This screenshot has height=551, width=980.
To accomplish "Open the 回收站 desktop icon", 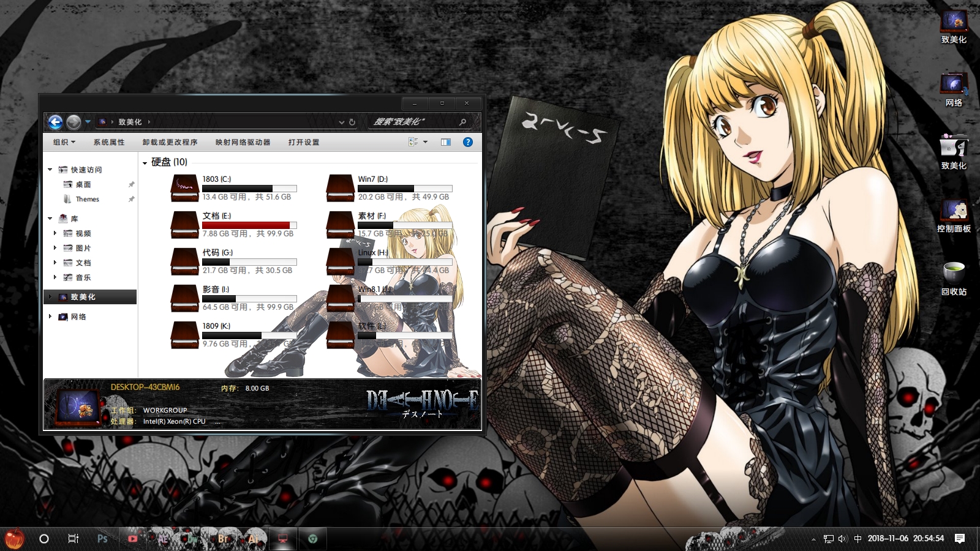I will coord(954,279).
